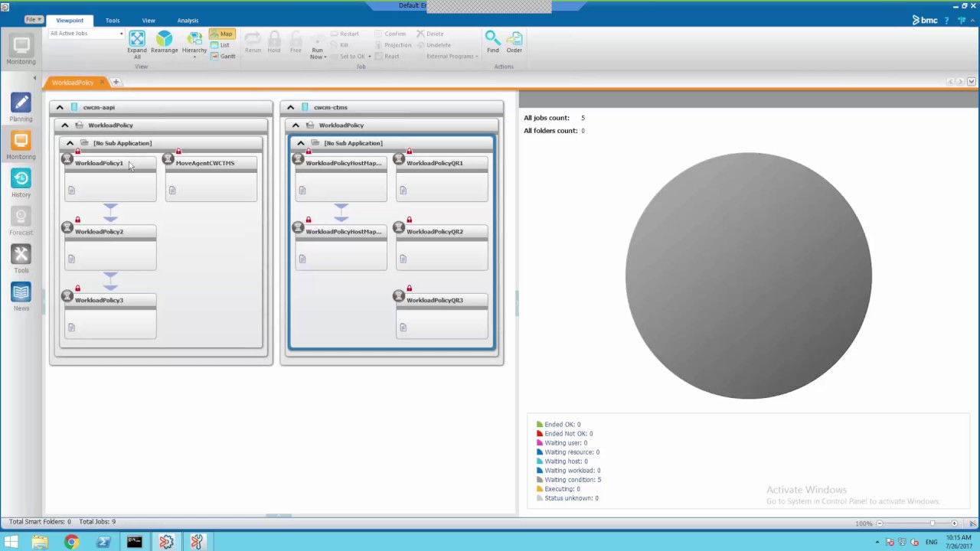Open the Tools section in sidebar
980x551 pixels.
click(x=21, y=254)
